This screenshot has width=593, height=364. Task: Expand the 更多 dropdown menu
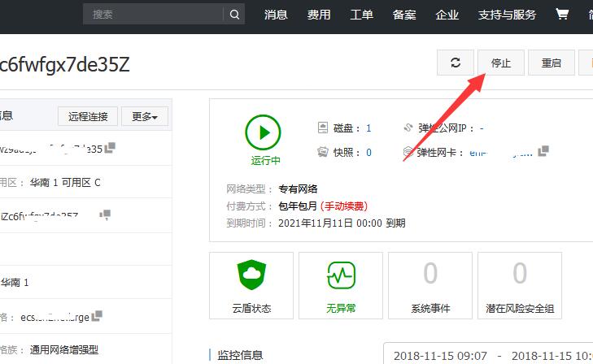[145, 116]
